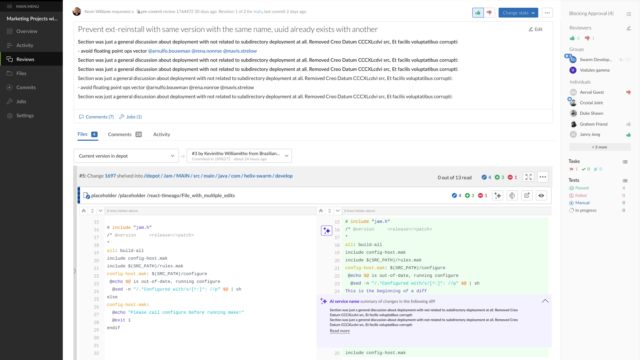Screen dimensions: 640x360
Task: Click the red deleted-files count in change header
Action: [x=512, y=177]
